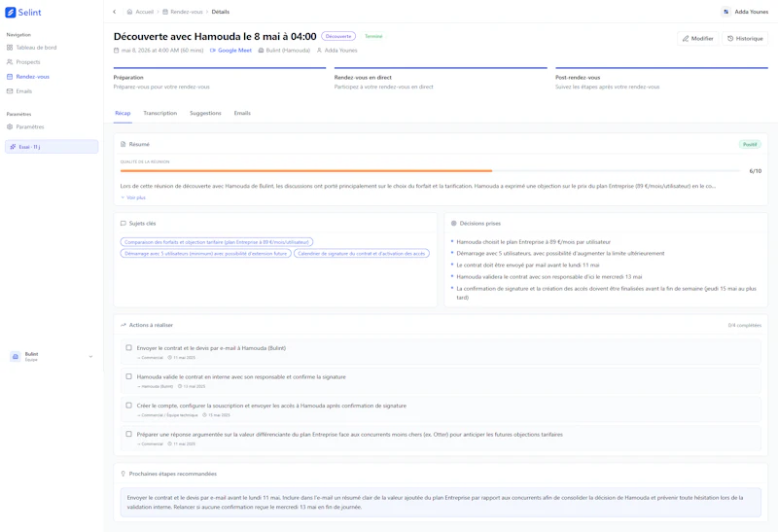The width and height of the screenshot is (778, 532).
Task: Click the Découverte tag badge
Action: tap(338, 36)
